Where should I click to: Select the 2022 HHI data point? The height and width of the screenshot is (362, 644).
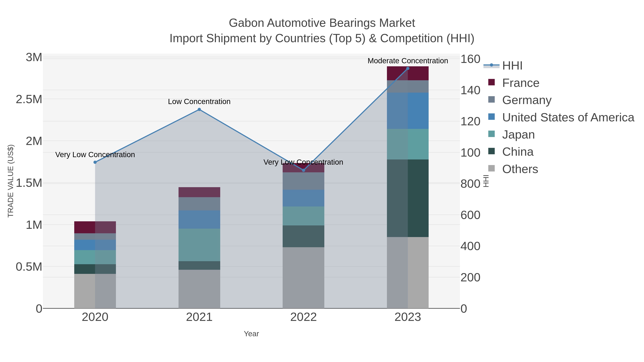pyautogui.click(x=304, y=170)
